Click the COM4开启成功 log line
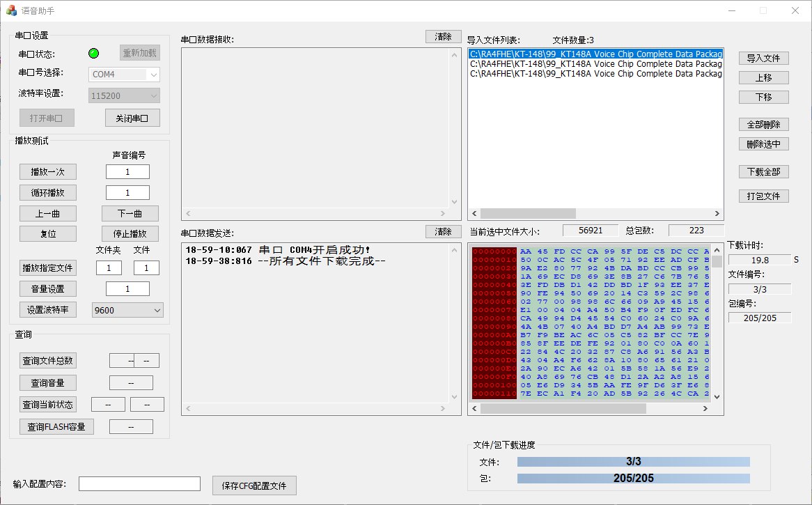Screen dimensions: 812x505 click(x=278, y=250)
